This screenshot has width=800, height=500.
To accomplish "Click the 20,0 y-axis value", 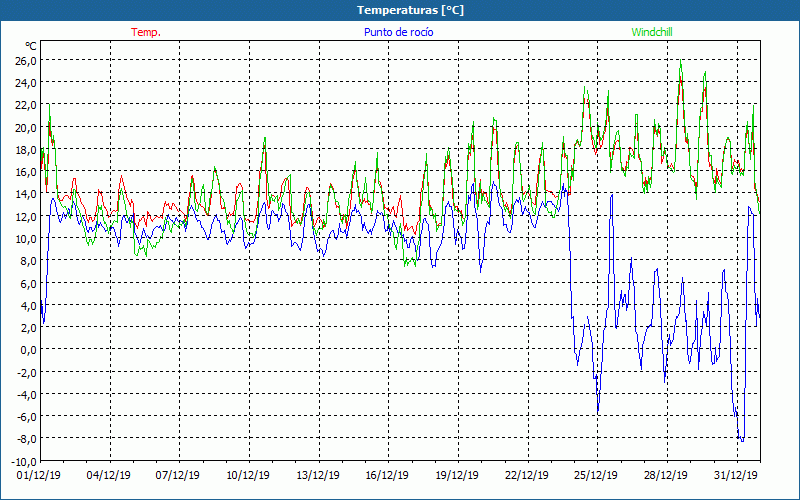I will point(24,128).
